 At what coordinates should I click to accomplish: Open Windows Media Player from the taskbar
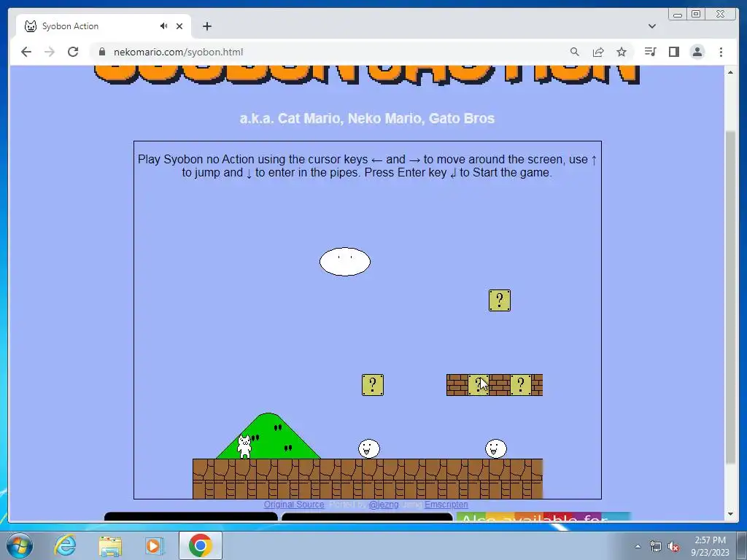pyautogui.click(x=153, y=545)
